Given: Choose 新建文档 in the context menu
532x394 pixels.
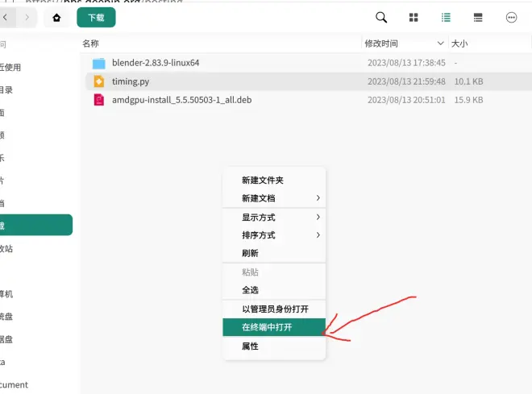Looking at the screenshot, I should click(x=274, y=198).
